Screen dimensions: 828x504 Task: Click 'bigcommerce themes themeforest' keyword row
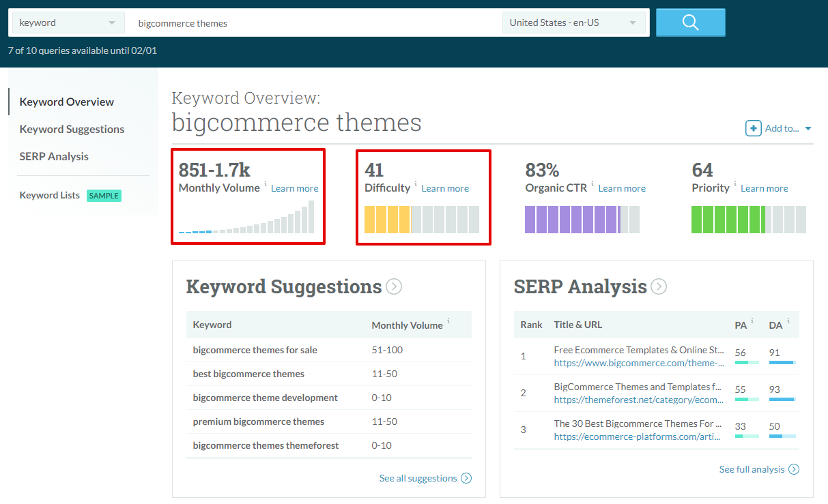329,445
